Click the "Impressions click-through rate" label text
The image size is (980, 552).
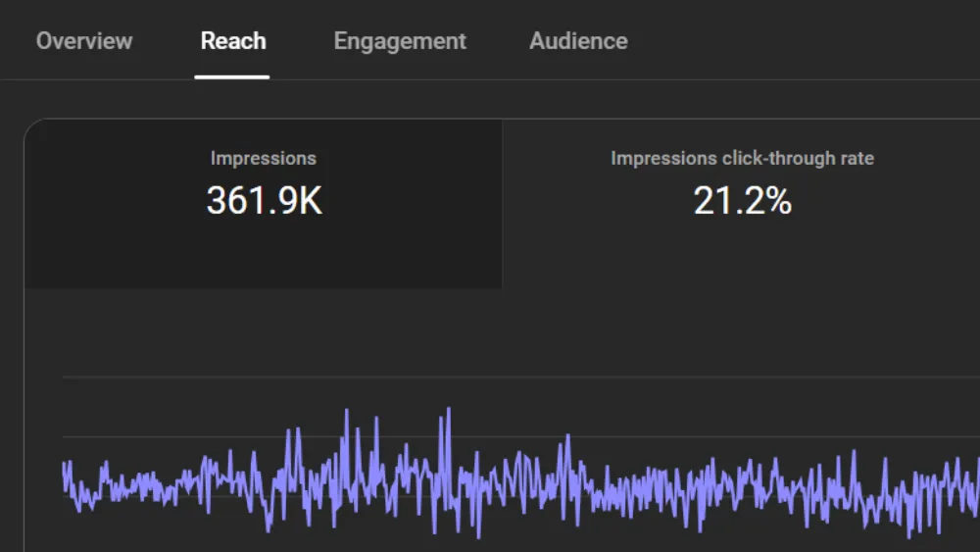[x=742, y=158]
